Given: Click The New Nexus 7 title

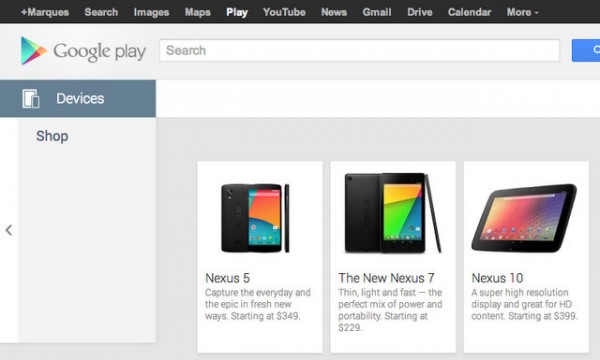Looking at the screenshot, I should click(x=386, y=278).
